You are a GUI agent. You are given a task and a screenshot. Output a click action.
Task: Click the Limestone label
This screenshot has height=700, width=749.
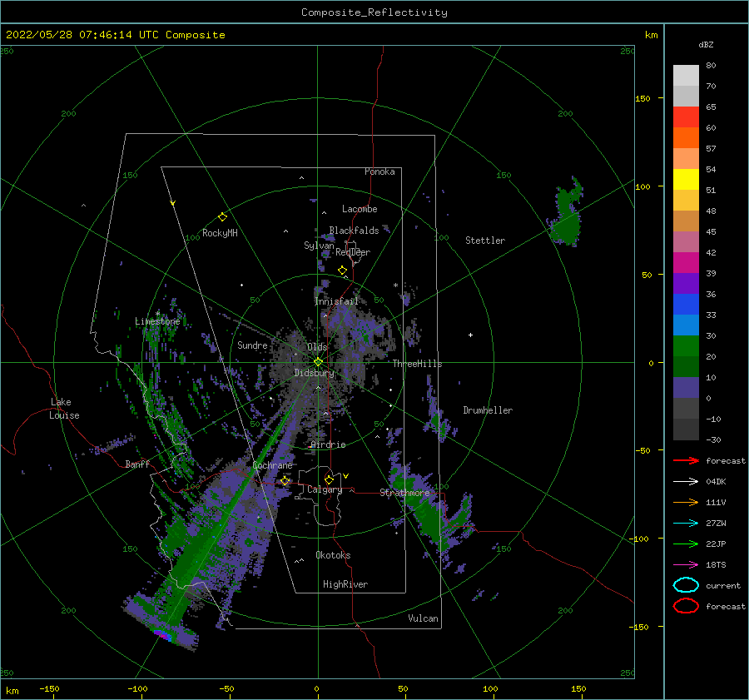157,321
